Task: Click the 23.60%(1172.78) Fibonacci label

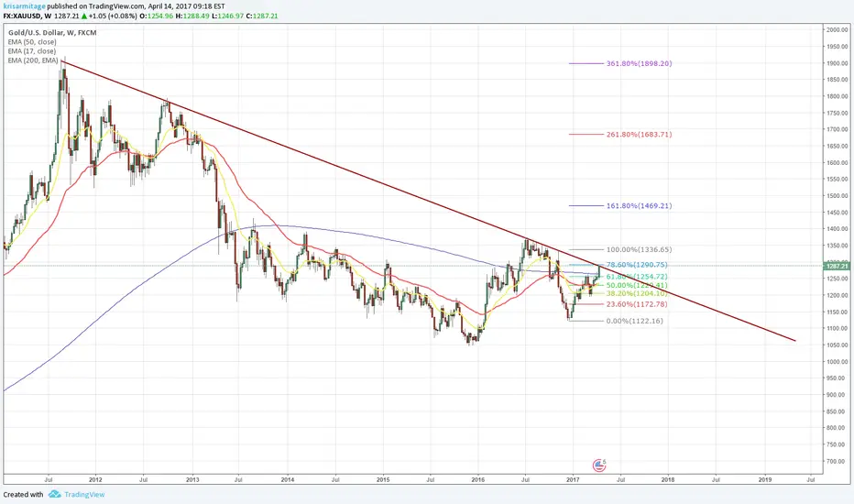Action: click(x=637, y=304)
